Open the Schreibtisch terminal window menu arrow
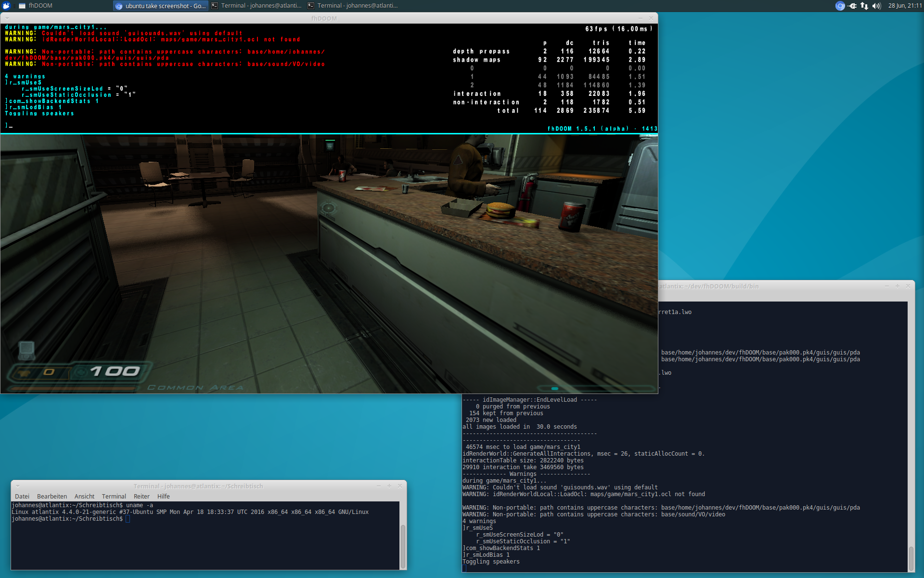The width and height of the screenshot is (924, 578). click(x=17, y=486)
